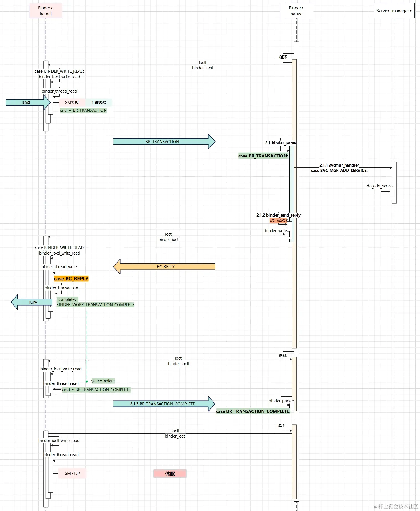Select the Binder.c kernel lifeline box
Viewport: 420px width, 511px height.
point(46,11)
